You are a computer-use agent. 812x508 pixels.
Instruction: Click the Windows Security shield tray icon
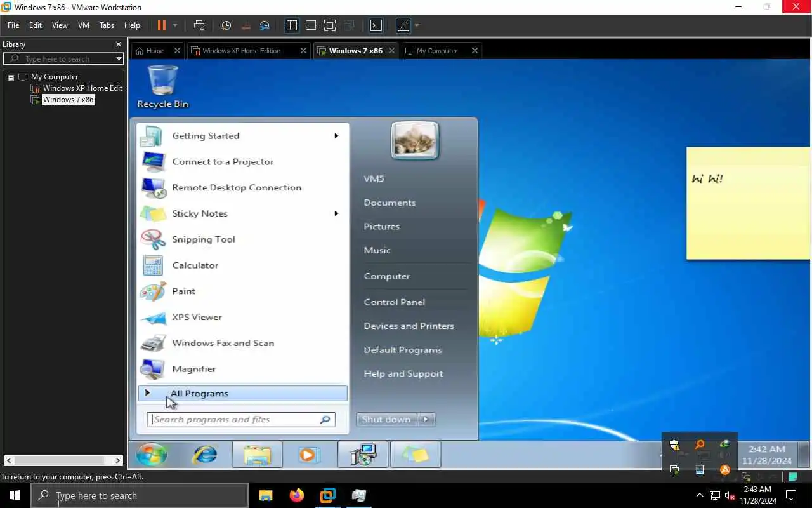pos(674,445)
